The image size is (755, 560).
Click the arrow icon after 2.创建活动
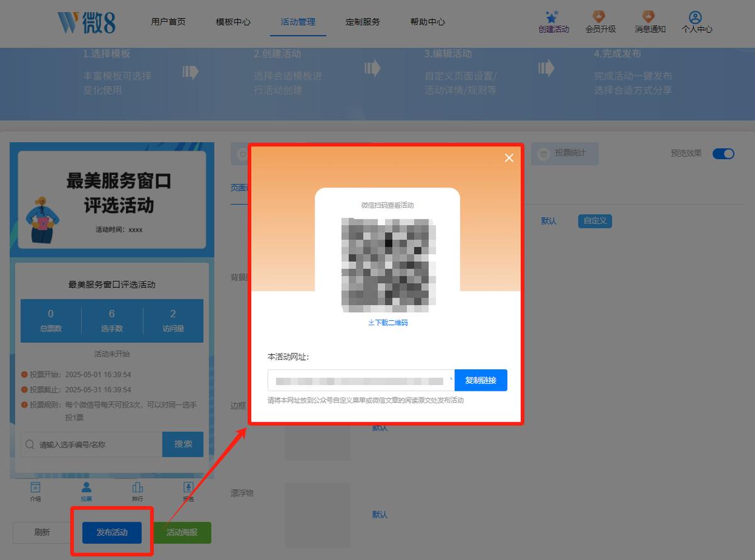[x=372, y=68]
